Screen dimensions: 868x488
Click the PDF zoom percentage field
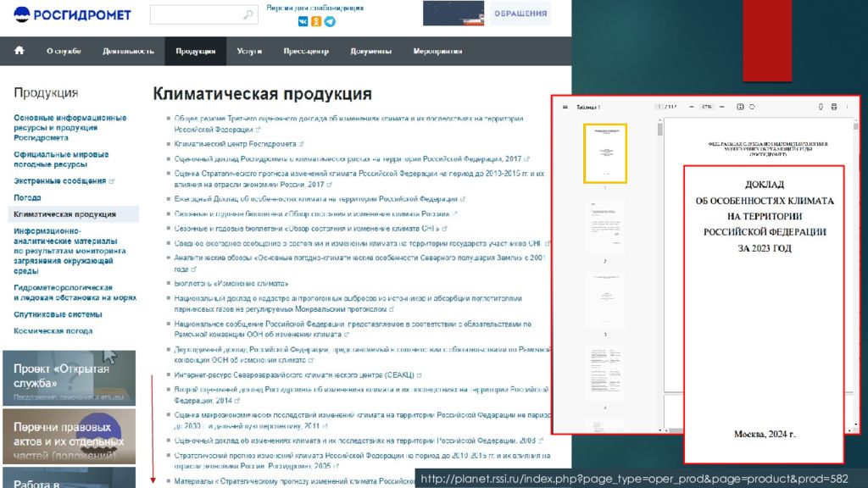pyautogui.click(x=706, y=107)
